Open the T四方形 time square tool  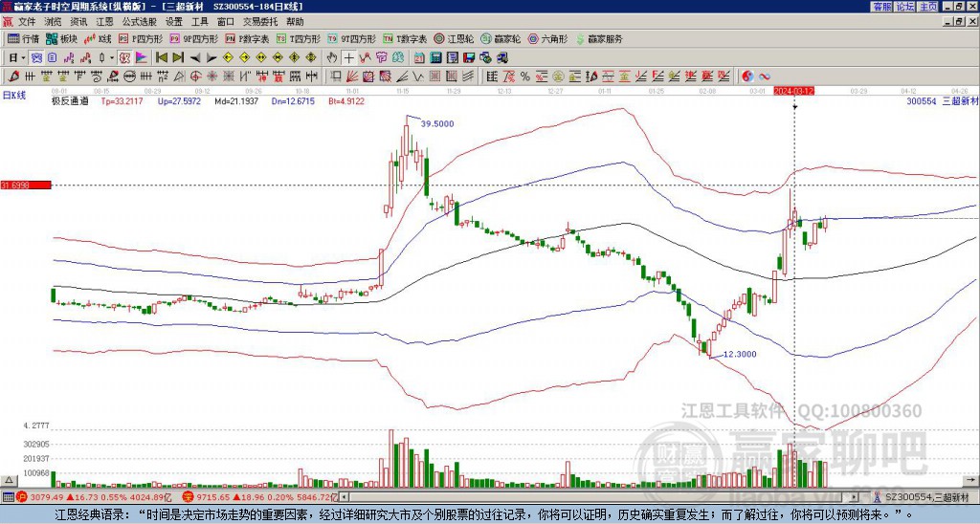coord(299,38)
